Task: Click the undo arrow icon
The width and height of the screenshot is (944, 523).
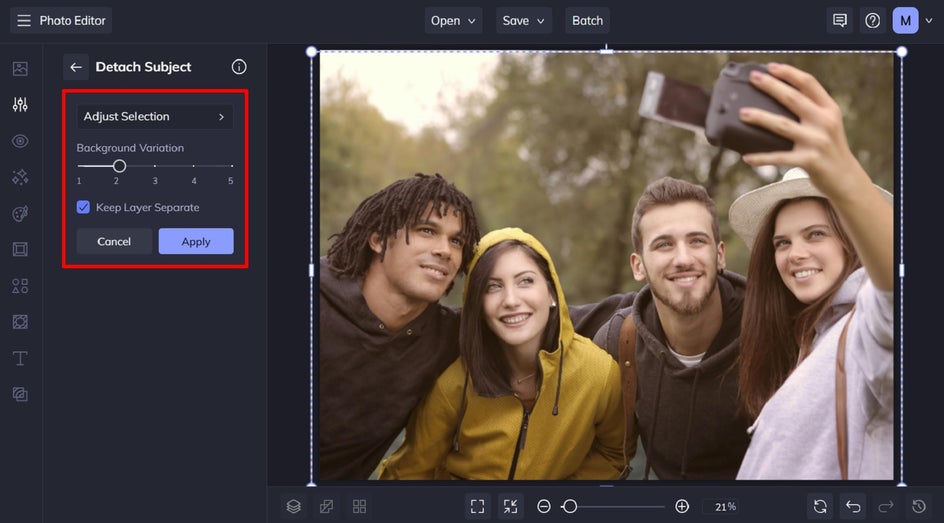Action: (x=852, y=507)
